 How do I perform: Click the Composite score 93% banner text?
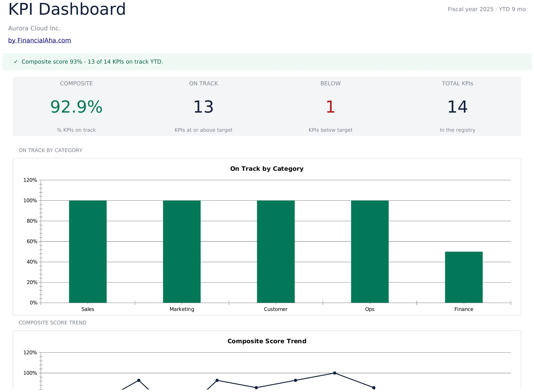tap(92, 62)
